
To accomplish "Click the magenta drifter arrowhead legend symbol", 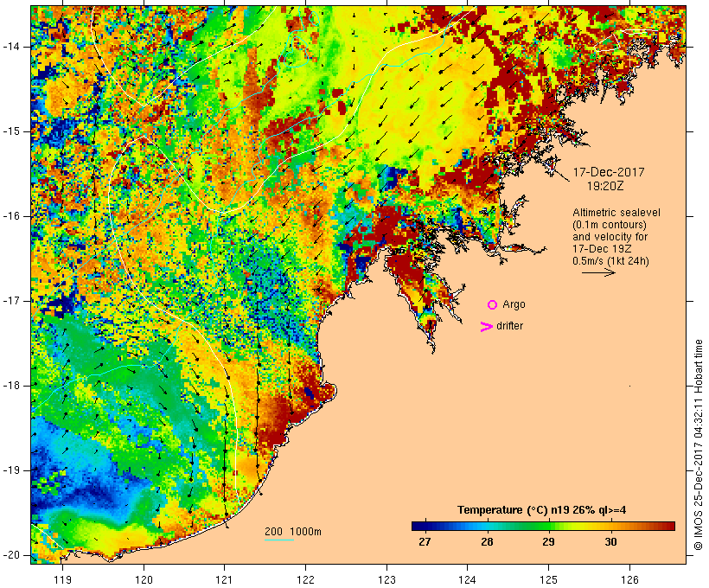I will click(x=487, y=327).
